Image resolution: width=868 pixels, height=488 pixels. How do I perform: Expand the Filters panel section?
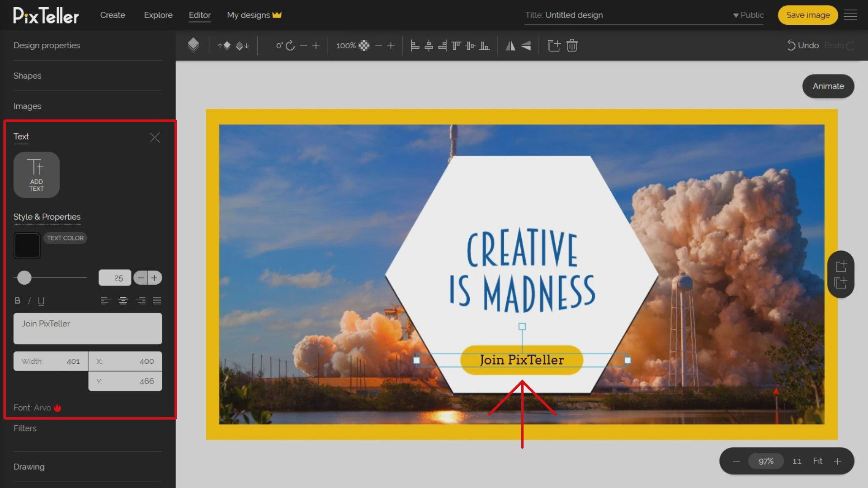(x=25, y=428)
